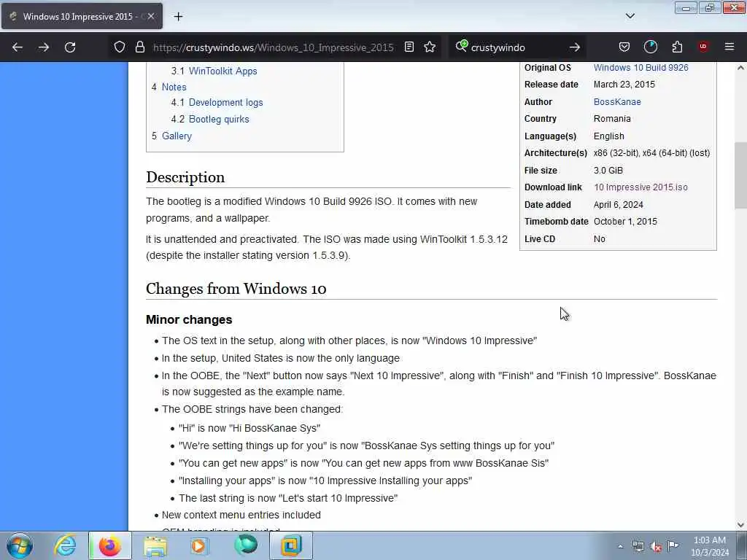Open the list all tabs chevron
747x560 pixels.
pyautogui.click(x=630, y=16)
